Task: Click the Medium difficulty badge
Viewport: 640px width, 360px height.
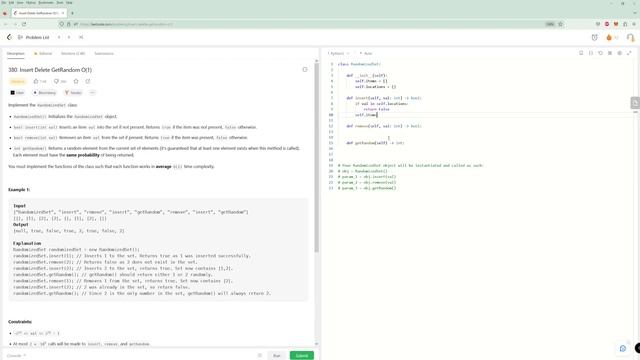Action: coord(18,81)
